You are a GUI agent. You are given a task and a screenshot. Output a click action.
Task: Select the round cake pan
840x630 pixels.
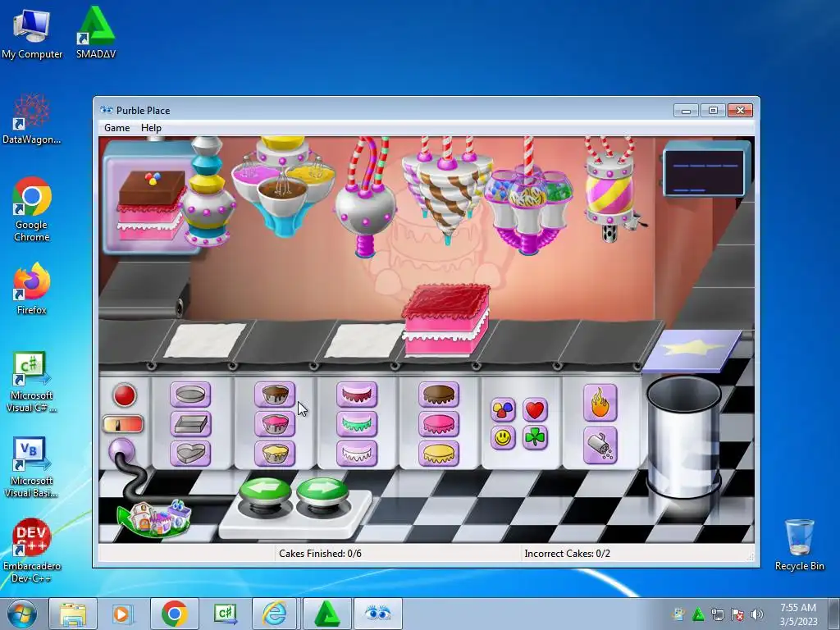(x=190, y=395)
